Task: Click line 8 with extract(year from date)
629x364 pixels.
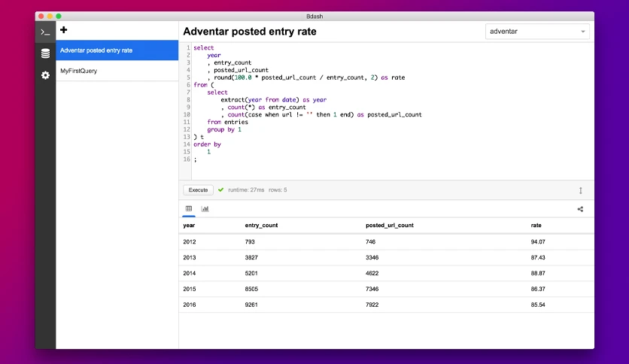Action: tap(274, 100)
